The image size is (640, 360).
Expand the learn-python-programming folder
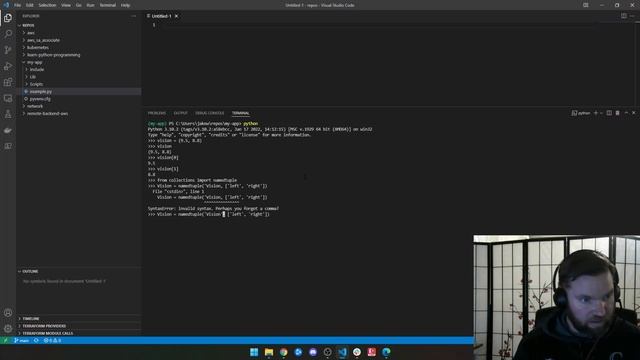click(53, 55)
